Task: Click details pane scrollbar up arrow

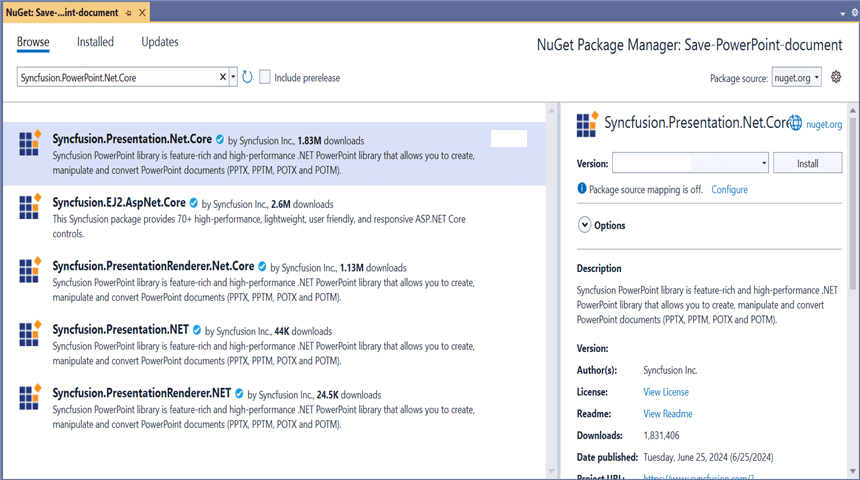Action: [x=853, y=111]
